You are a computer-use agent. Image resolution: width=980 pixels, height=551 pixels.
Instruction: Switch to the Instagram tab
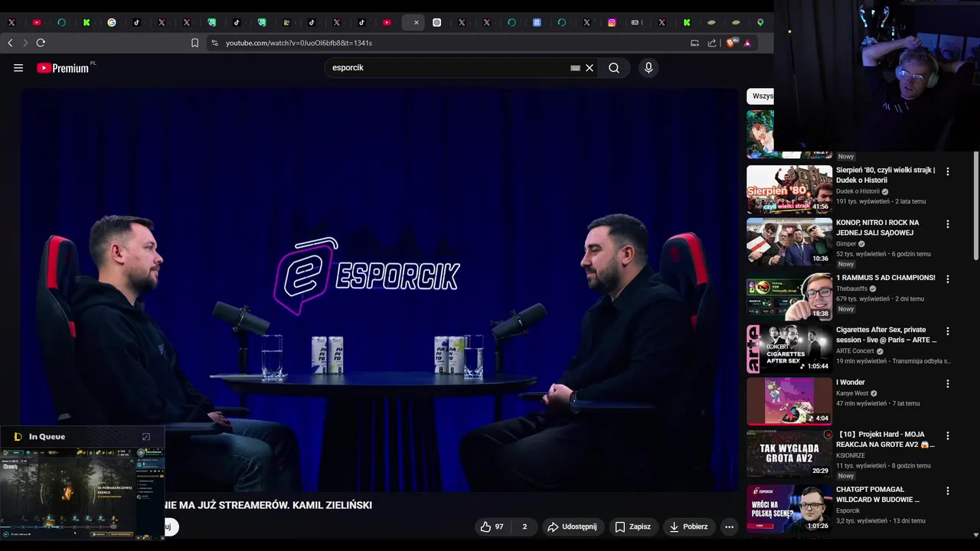click(612, 23)
